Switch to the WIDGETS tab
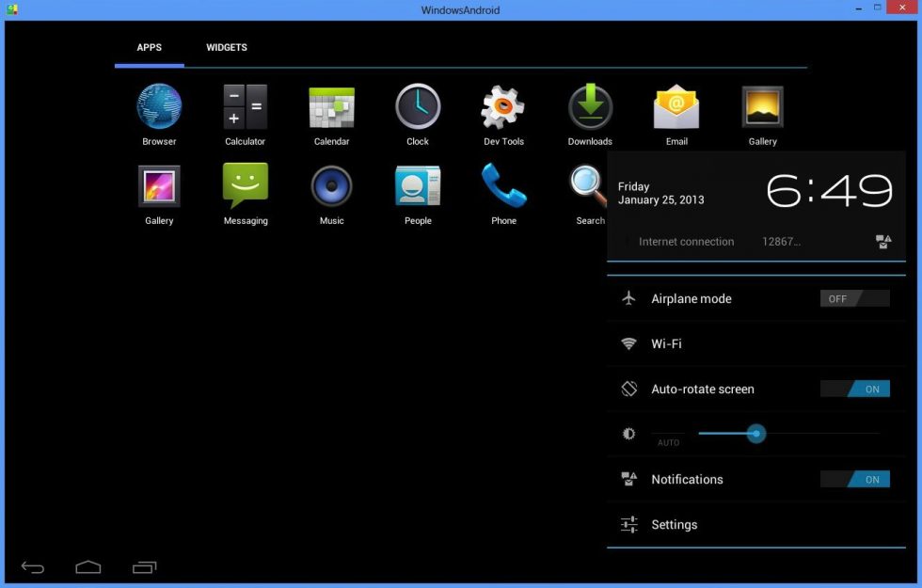 point(226,47)
